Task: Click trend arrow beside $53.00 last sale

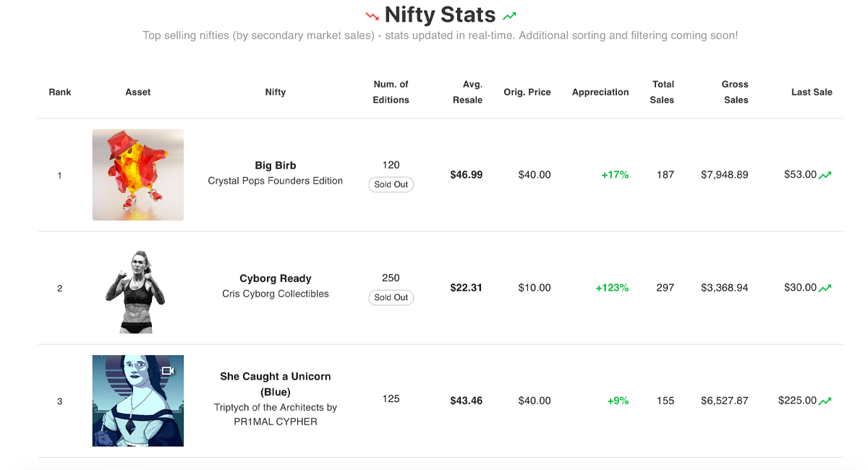Action: pyautogui.click(x=825, y=175)
